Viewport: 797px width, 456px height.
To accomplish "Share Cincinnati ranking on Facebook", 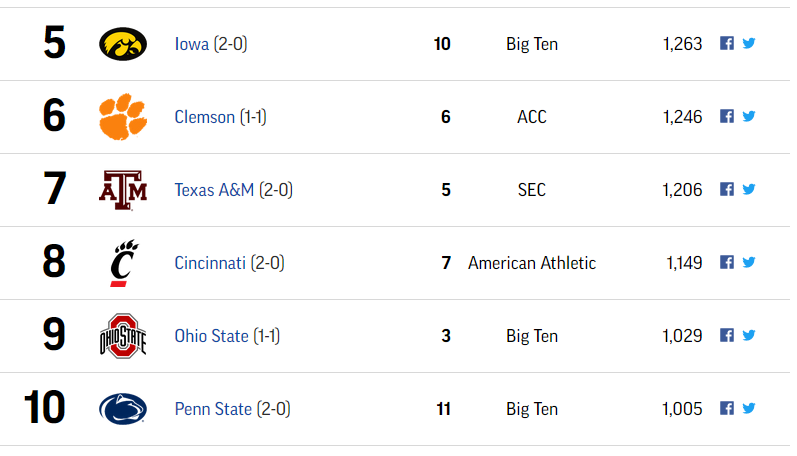I will click(x=726, y=262).
